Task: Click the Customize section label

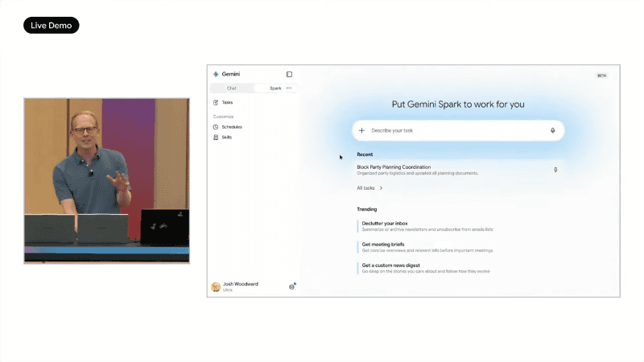Action: click(223, 117)
